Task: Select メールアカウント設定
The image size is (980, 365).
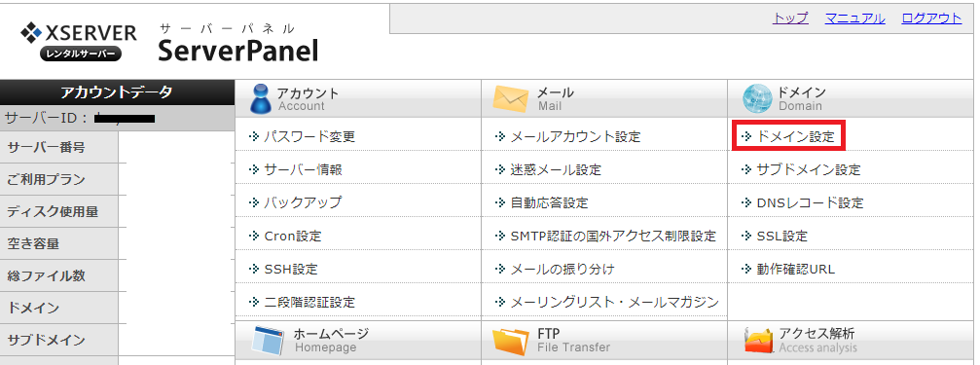Action: pyautogui.click(x=575, y=136)
